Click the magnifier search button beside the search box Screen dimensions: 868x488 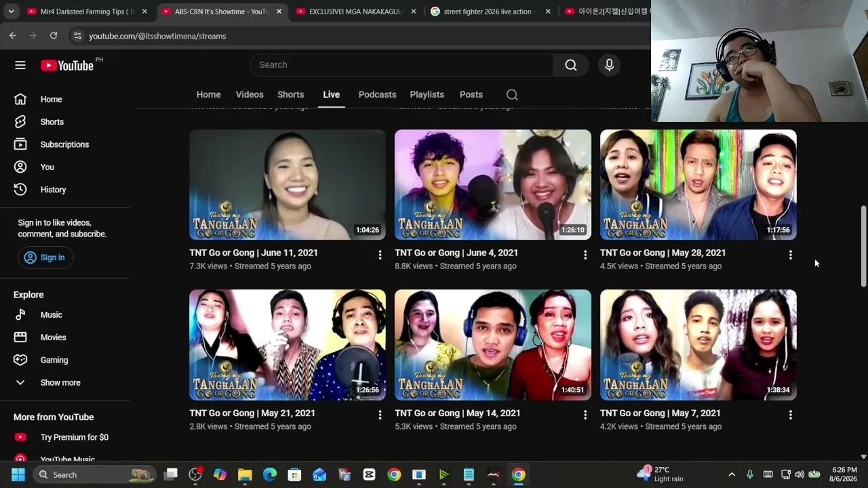click(x=571, y=65)
